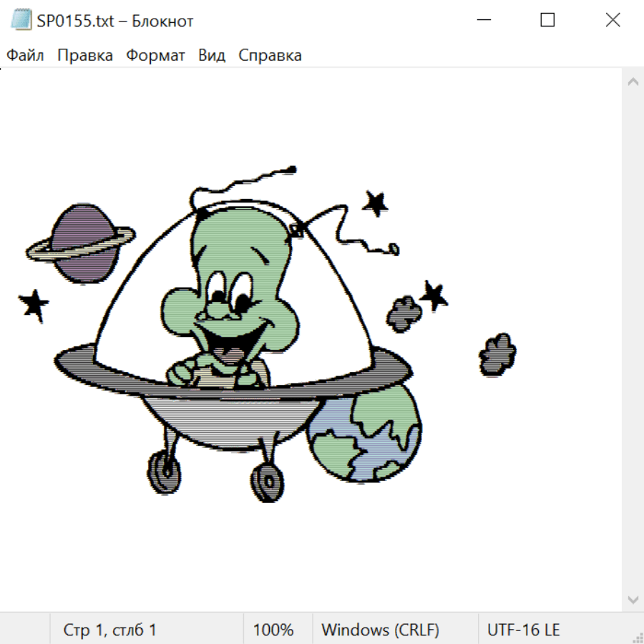
Task: Click the 100% zoom indicator
Action: 273,630
